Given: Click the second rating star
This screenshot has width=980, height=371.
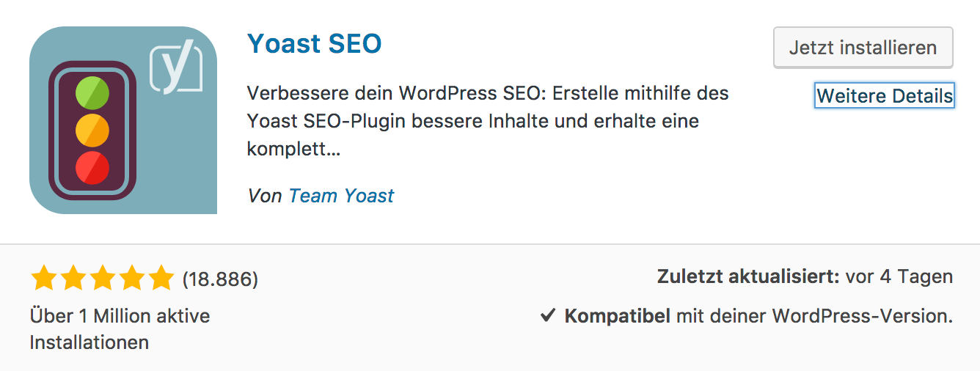Looking at the screenshot, I should [73, 279].
